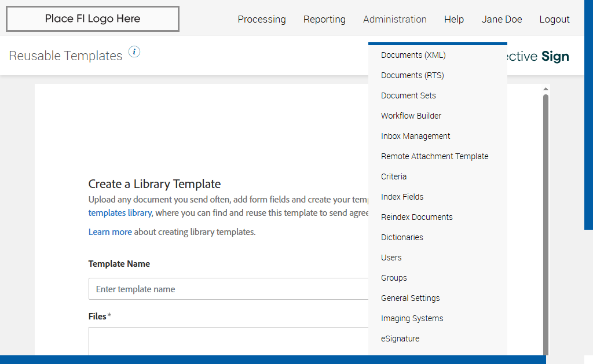Viewport: 593px width, 364px height.
Task: Open the Help menu
Action: pyautogui.click(x=454, y=19)
